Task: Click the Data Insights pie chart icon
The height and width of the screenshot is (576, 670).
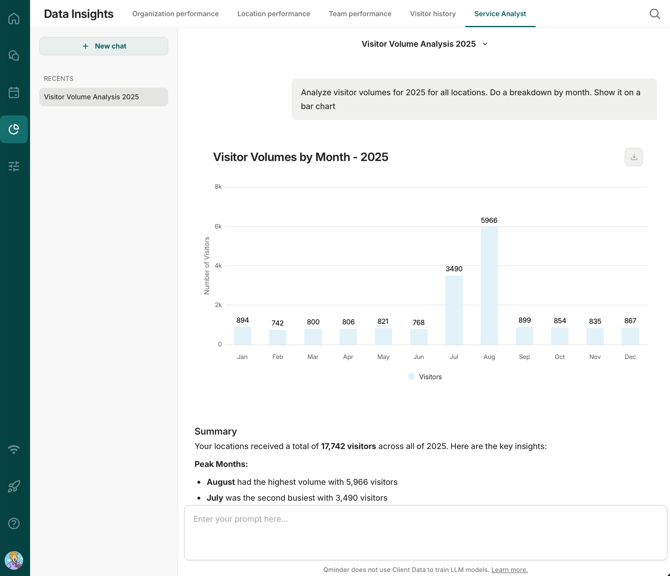Action: [14, 129]
